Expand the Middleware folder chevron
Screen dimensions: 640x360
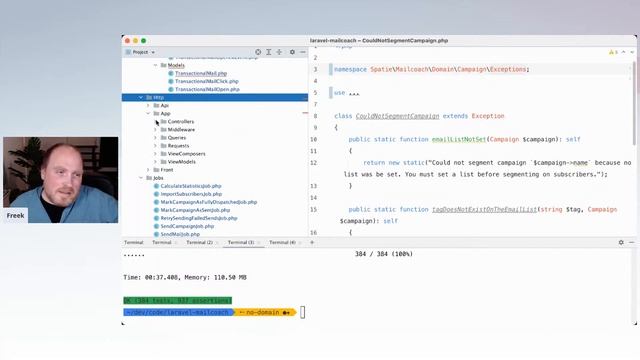(x=156, y=130)
